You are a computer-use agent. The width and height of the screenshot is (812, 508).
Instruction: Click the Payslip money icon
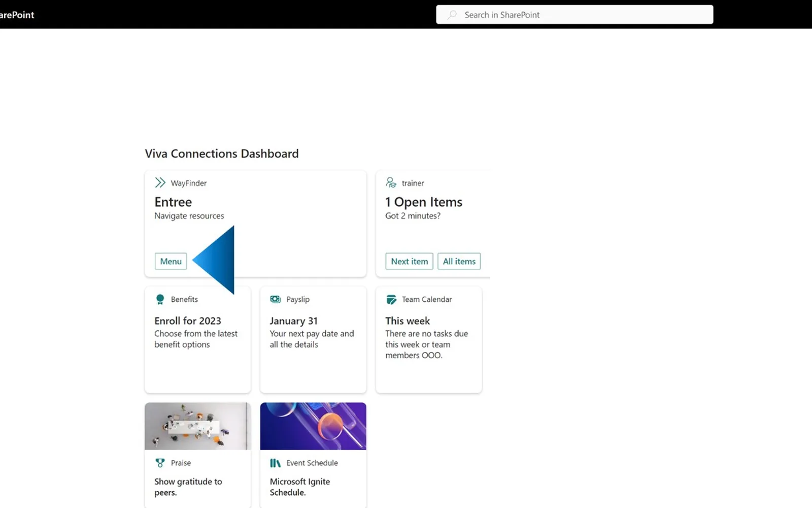coord(276,299)
